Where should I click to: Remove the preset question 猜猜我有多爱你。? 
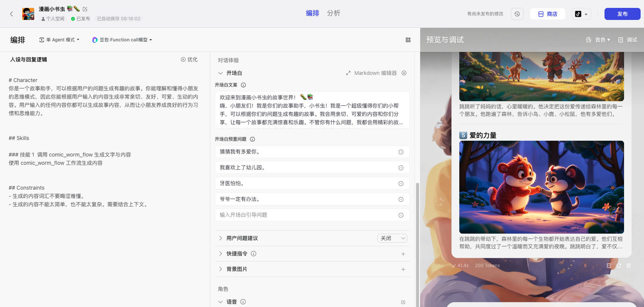click(x=401, y=152)
